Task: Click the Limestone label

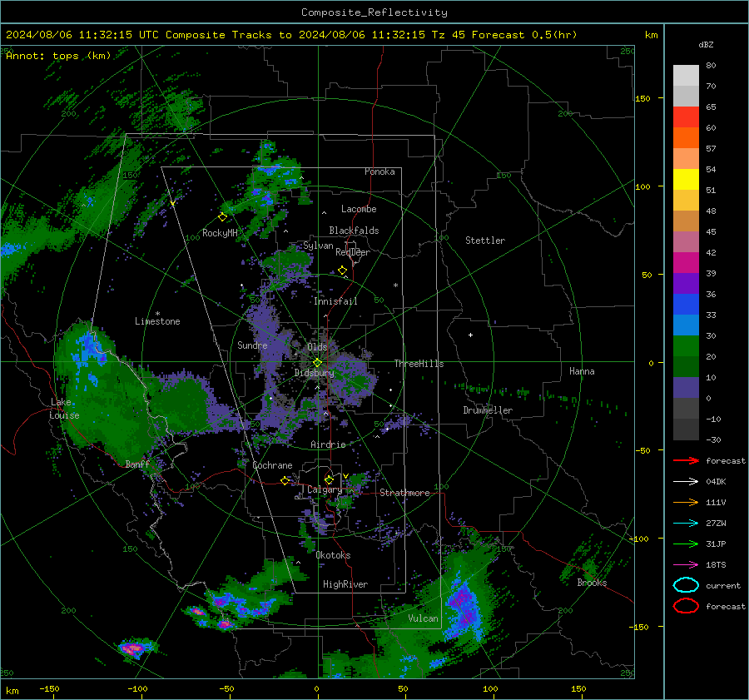Action: click(157, 321)
